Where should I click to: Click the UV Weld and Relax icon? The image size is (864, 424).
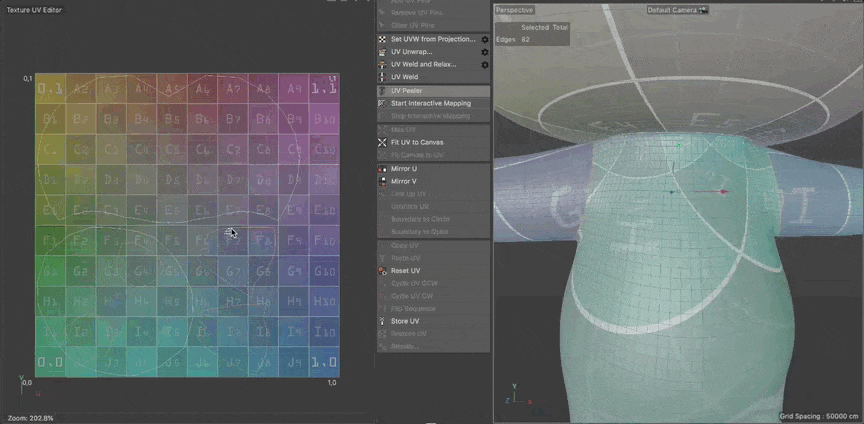(x=382, y=65)
